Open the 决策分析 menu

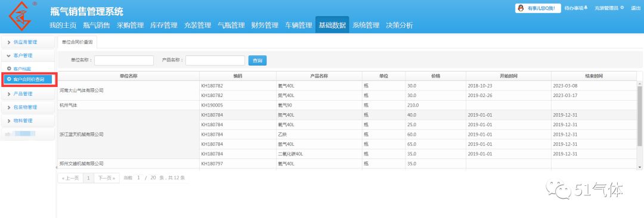(400, 25)
